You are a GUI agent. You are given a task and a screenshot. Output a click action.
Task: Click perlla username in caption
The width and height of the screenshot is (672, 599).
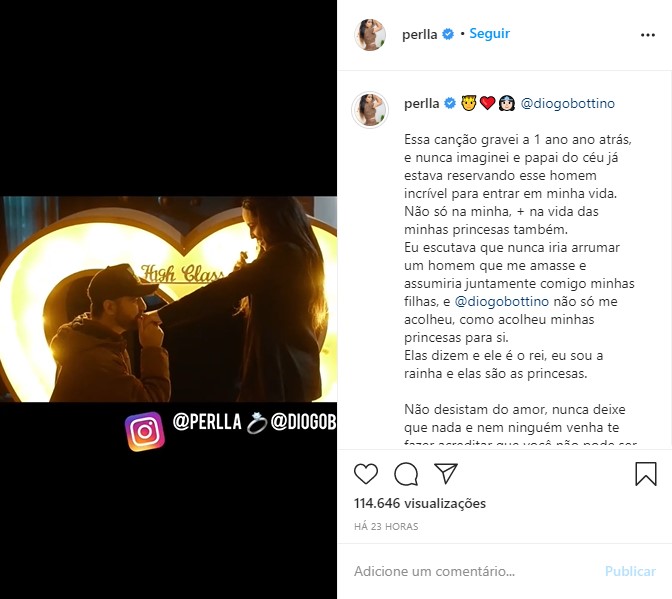pos(422,104)
